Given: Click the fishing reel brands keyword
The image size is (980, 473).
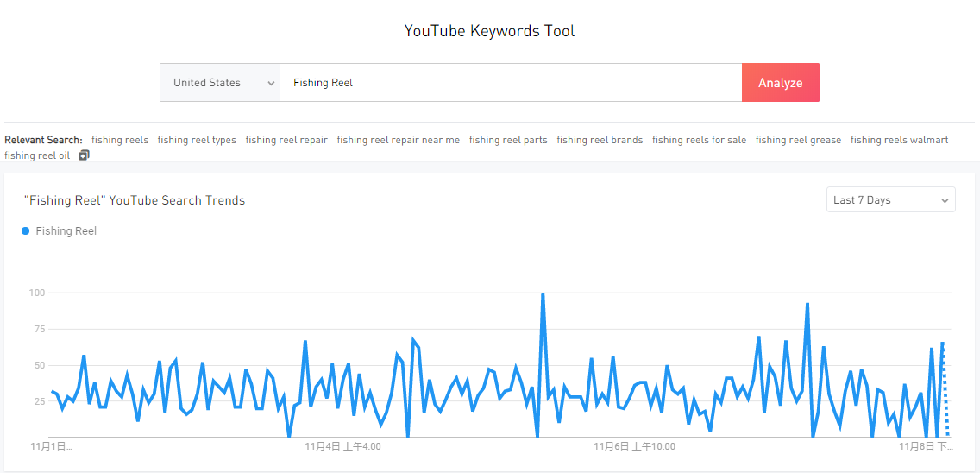Looking at the screenshot, I should pyautogui.click(x=600, y=140).
